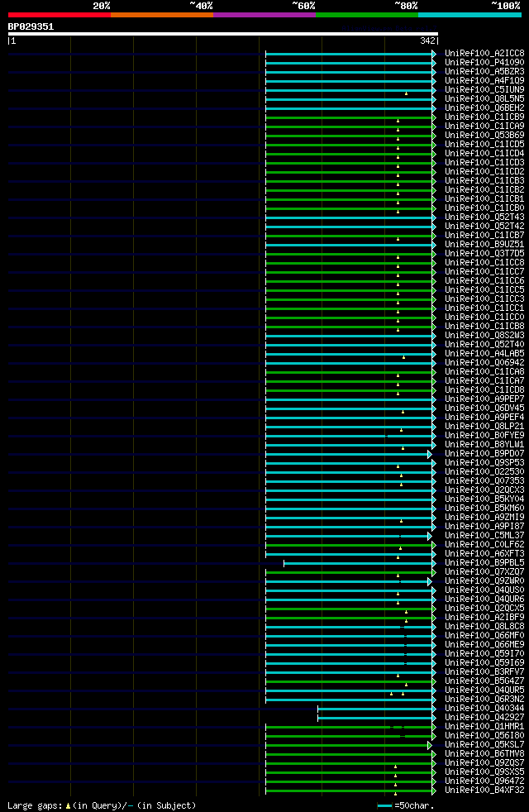Open UniRef100_Q8L8C8 entry
Screen dimensions: 529x812
(484, 626)
